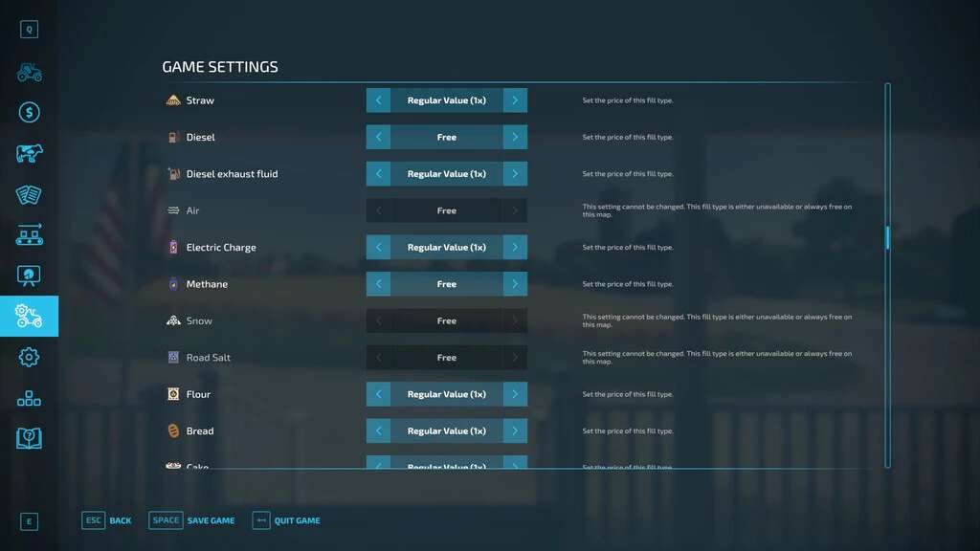Open the contracts papers icon page
Viewport: 980px width, 551px height.
29,194
